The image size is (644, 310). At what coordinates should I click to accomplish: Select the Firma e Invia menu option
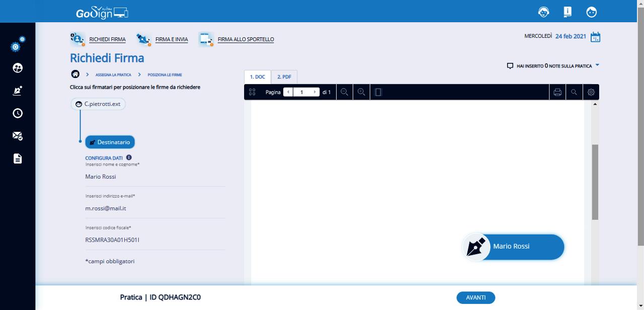click(x=171, y=39)
